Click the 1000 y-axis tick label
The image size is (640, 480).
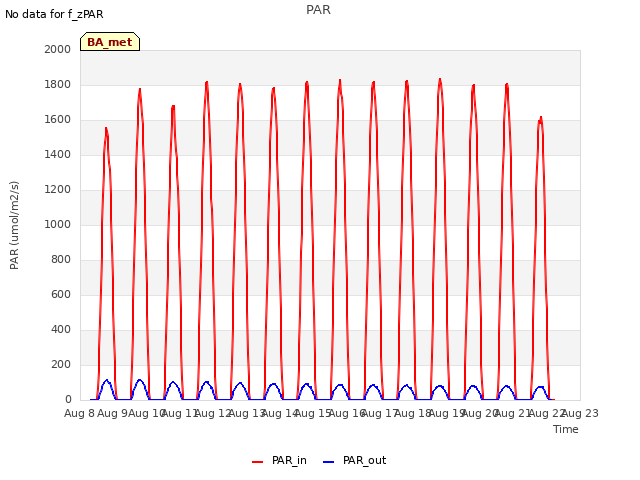coord(58,224)
